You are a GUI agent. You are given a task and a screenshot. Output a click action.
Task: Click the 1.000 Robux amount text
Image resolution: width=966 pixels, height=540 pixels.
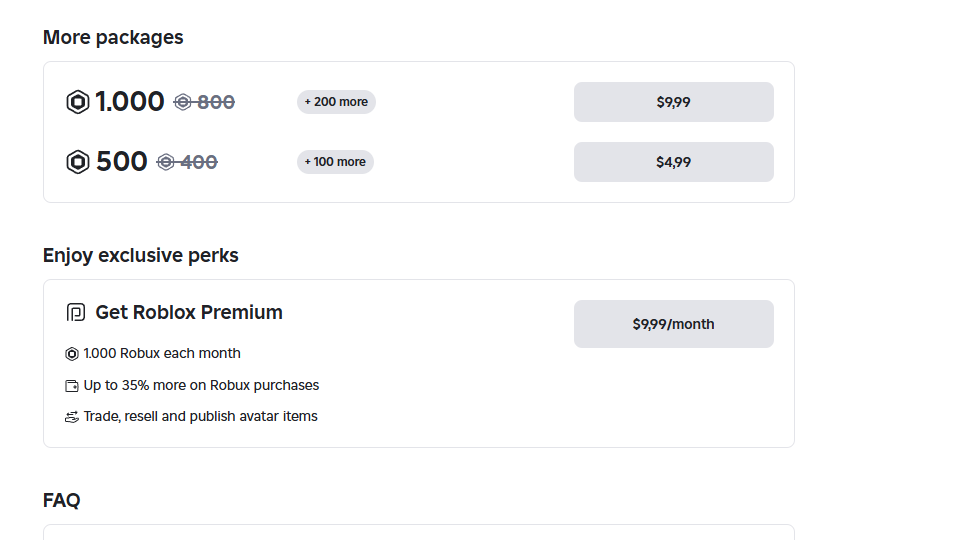click(129, 102)
